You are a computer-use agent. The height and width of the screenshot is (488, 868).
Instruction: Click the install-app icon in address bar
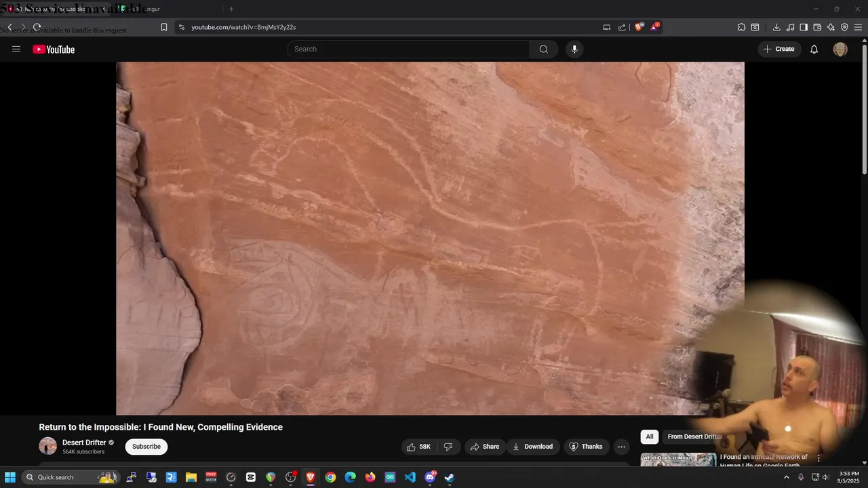tap(607, 27)
